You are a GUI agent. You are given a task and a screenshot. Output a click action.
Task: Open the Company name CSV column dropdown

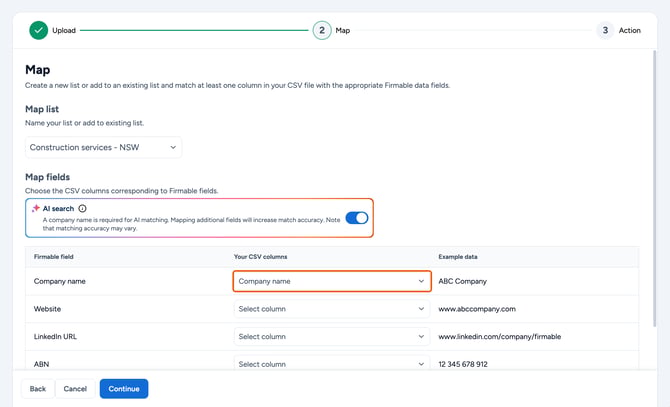point(332,281)
